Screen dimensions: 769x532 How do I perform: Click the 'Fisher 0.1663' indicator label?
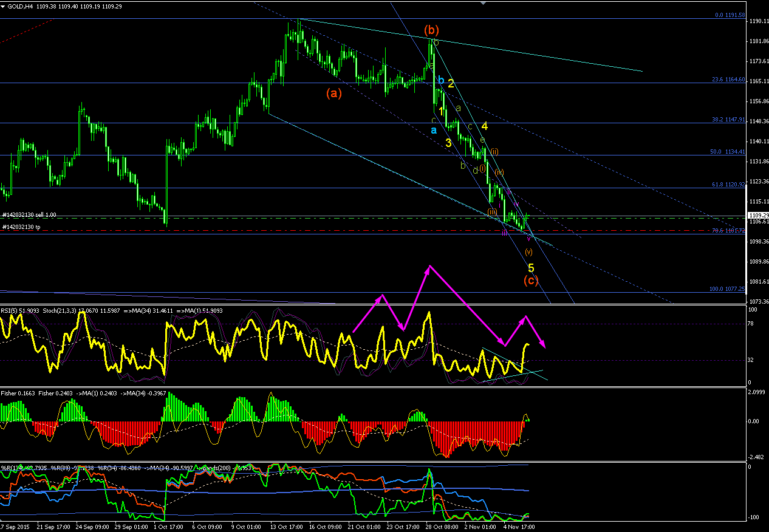pos(18,393)
